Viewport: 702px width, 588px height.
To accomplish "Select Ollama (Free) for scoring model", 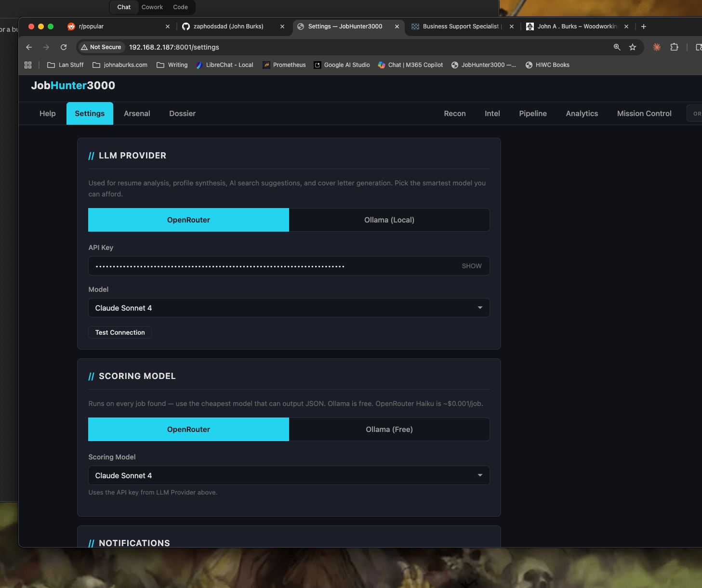I will pos(389,430).
